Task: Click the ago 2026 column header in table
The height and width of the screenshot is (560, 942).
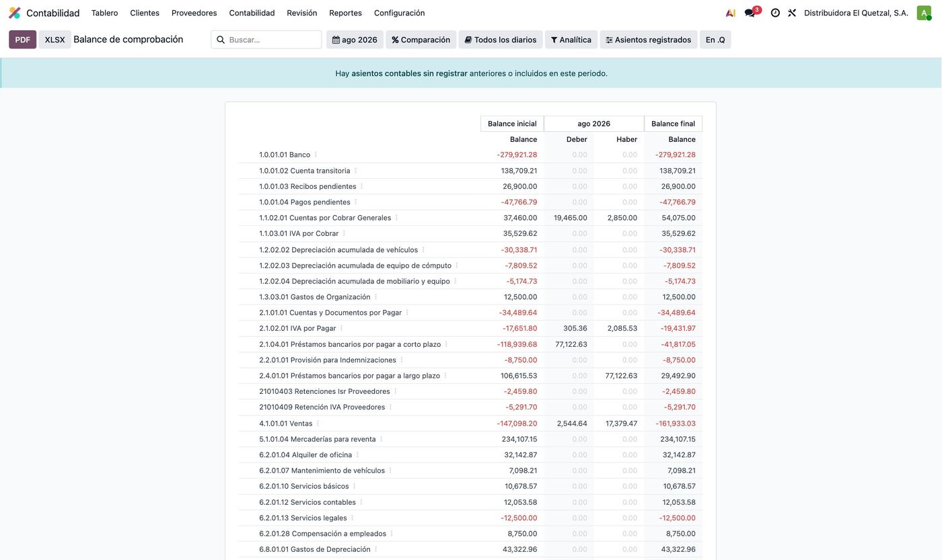Action: pyautogui.click(x=594, y=124)
